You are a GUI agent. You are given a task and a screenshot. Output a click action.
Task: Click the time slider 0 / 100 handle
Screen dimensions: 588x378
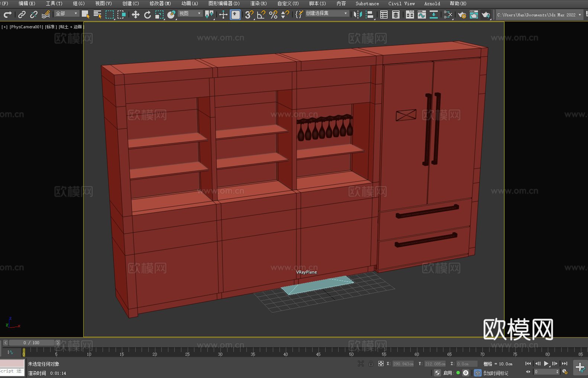point(32,343)
